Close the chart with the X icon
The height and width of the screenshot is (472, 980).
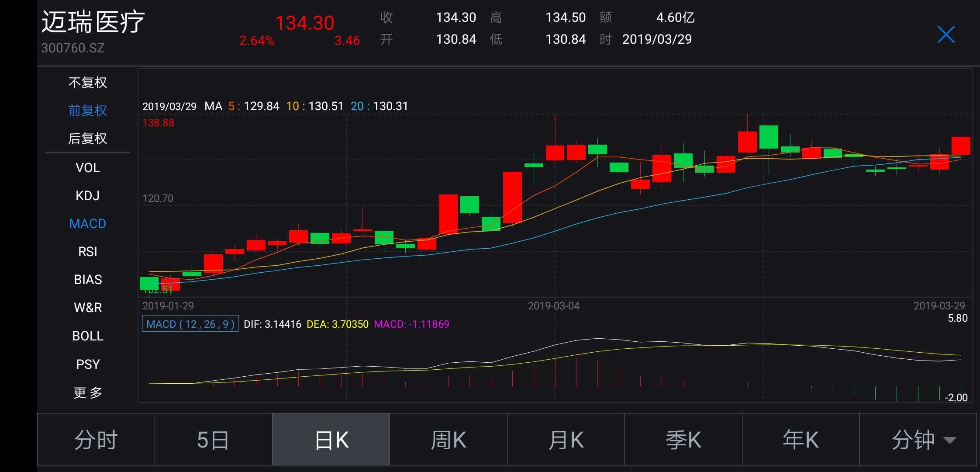tap(946, 35)
